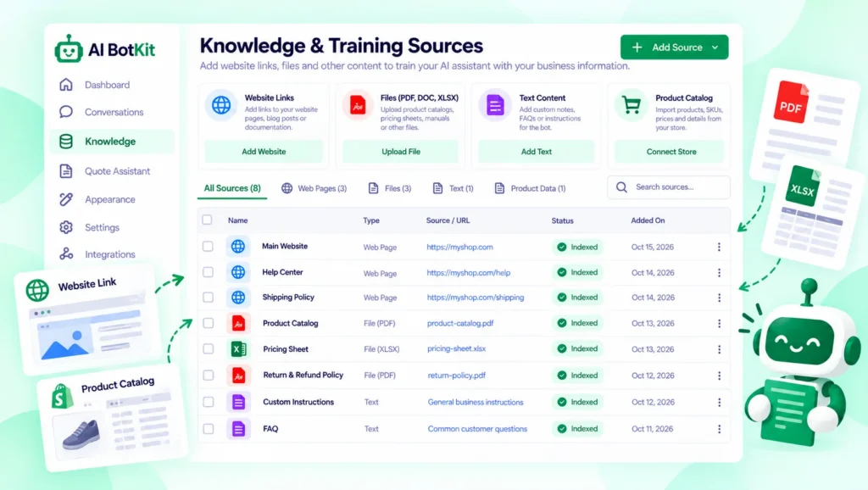The width and height of the screenshot is (868, 490).
Task: Switch to the Text (1) tab
Action: [453, 188]
